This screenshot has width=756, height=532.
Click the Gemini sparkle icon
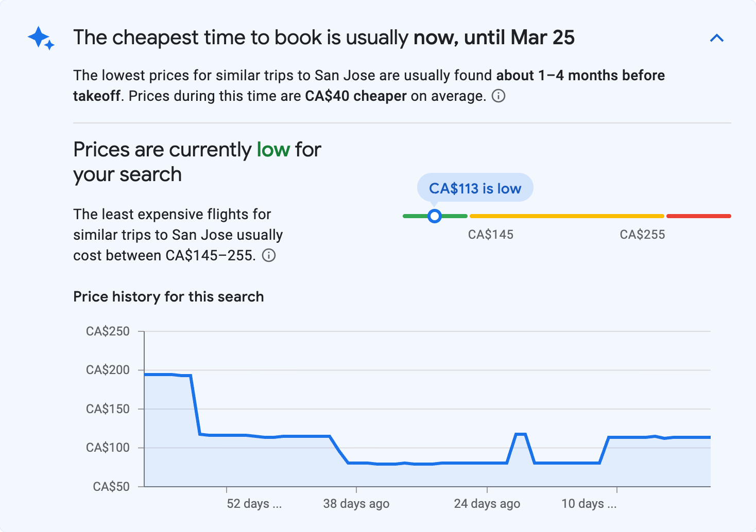point(41,38)
